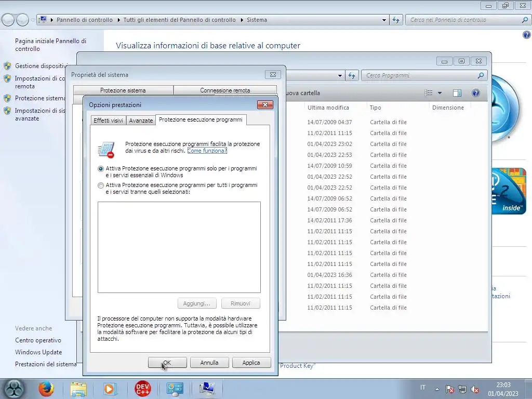Click refresh icon in Control Panel address bar
The width and height of the screenshot is (532, 399).
[x=396, y=20]
